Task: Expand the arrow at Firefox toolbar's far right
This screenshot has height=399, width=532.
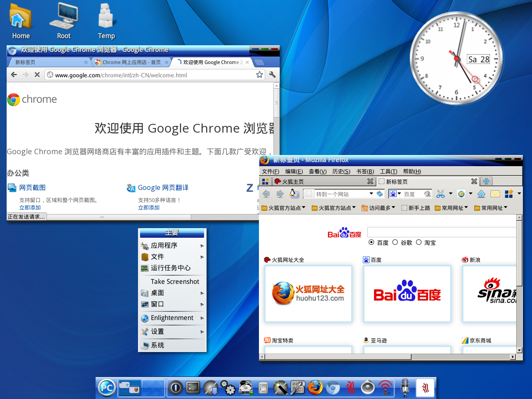Action: (519, 194)
